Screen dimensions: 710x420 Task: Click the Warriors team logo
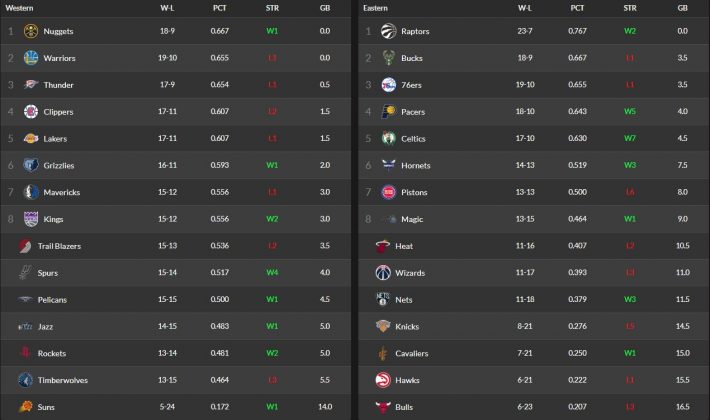point(31,58)
